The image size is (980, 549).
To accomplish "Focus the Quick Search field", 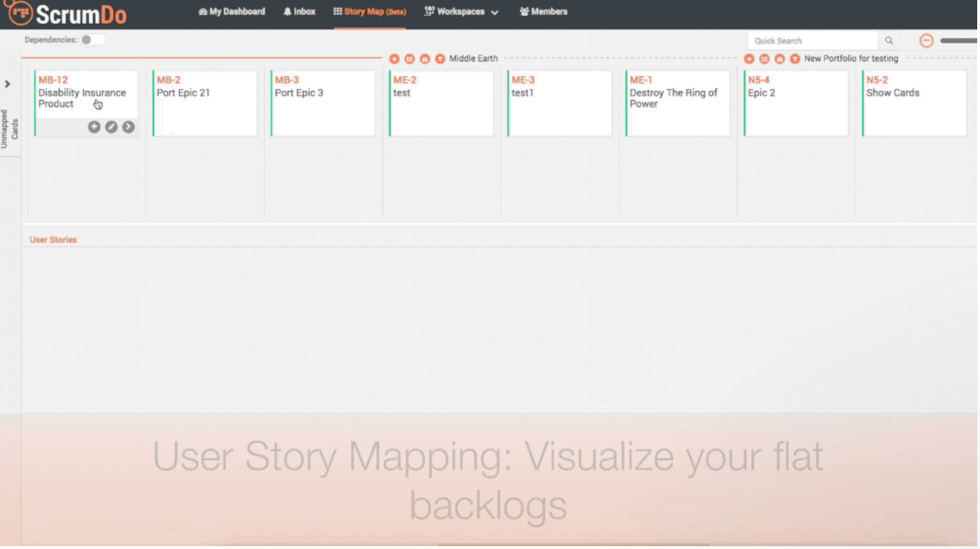I will tap(812, 41).
